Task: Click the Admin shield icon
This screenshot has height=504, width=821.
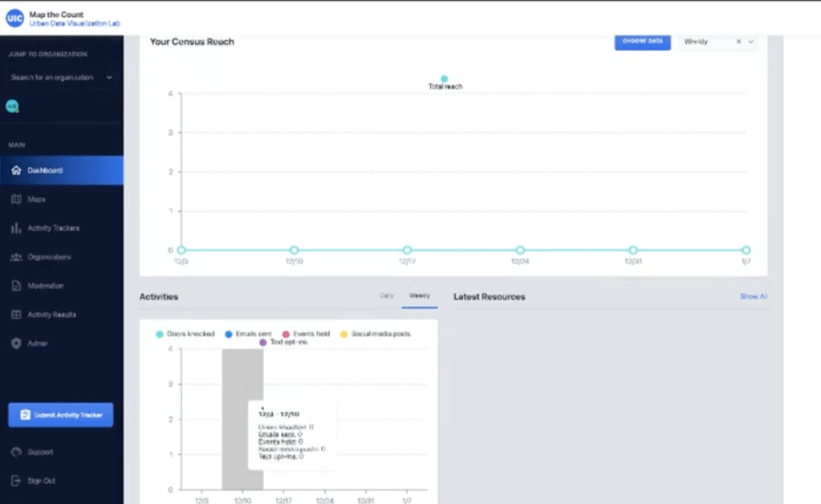Action: point(16,343)
